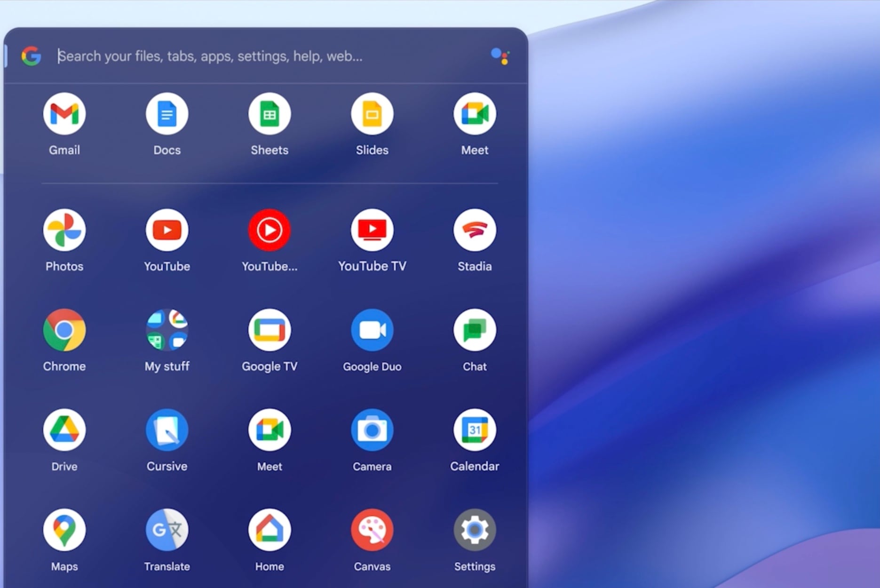The height and width of the screenshot is (588, 880).
Task: Launch the Camera app
Action: (372, 430)
